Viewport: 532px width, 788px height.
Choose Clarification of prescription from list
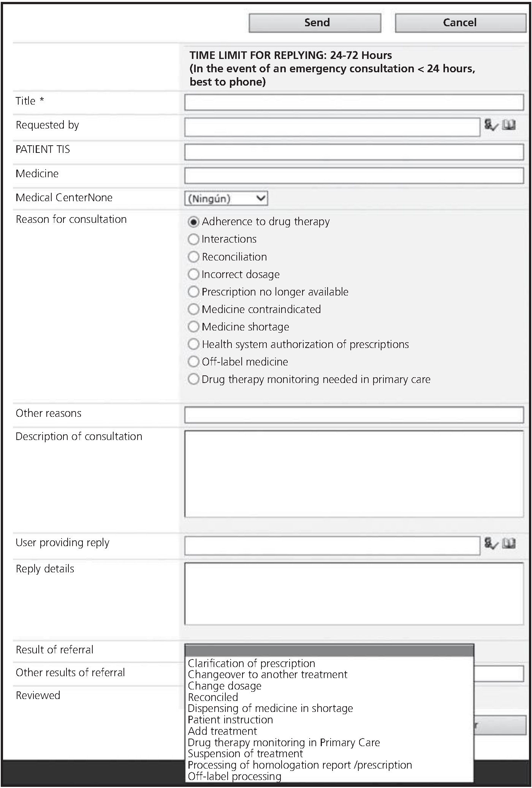point(251,664)
